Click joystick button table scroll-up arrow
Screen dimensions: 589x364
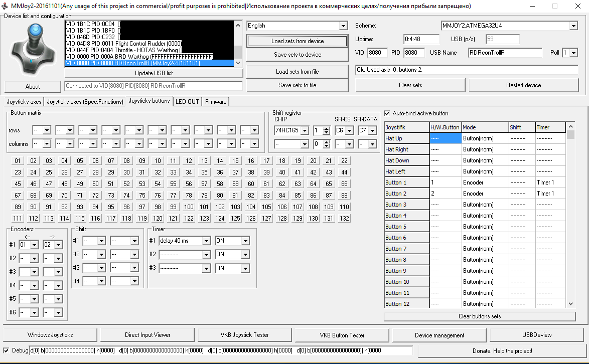click(x=570, y=126)
